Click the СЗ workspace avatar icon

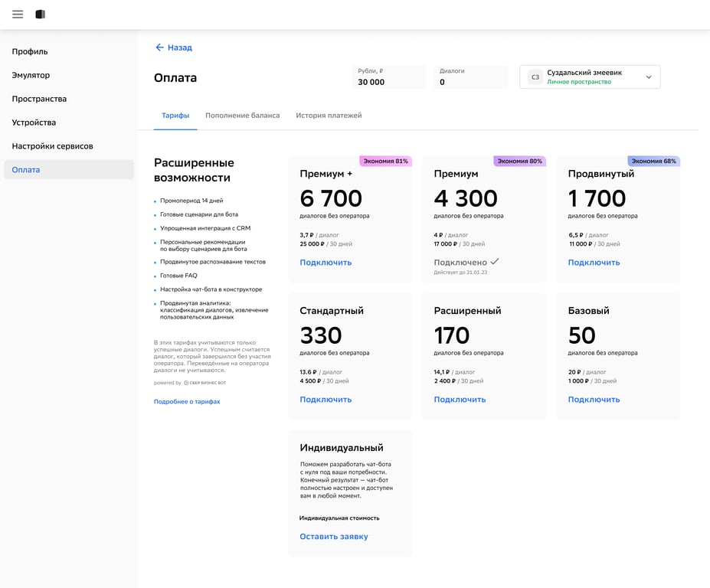(535, 77)
